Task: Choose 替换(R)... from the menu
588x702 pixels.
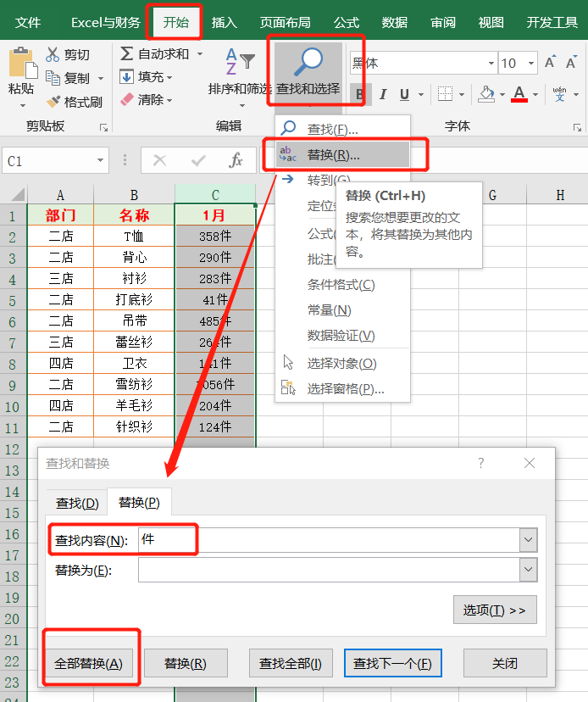Action: pyautogui.click(x=342, y=155)
